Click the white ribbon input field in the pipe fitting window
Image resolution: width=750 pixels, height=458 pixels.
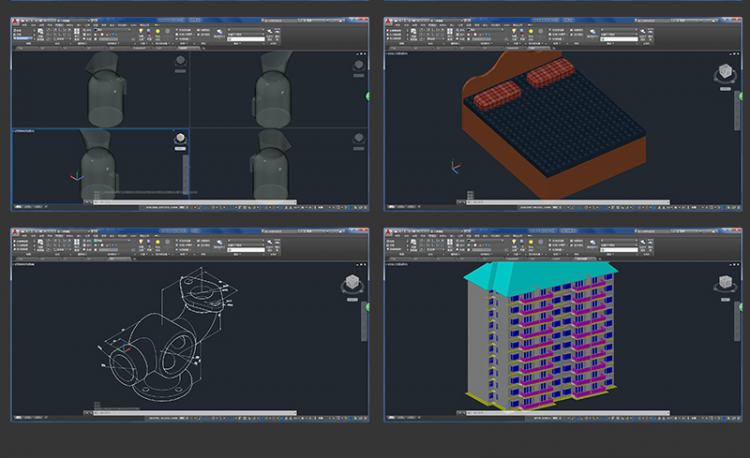point(246,250)
